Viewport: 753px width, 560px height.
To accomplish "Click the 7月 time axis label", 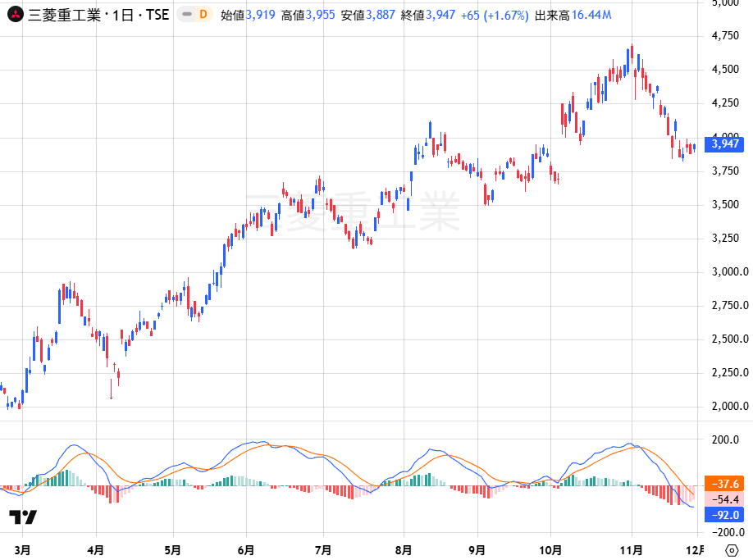I will pos(323,550).
